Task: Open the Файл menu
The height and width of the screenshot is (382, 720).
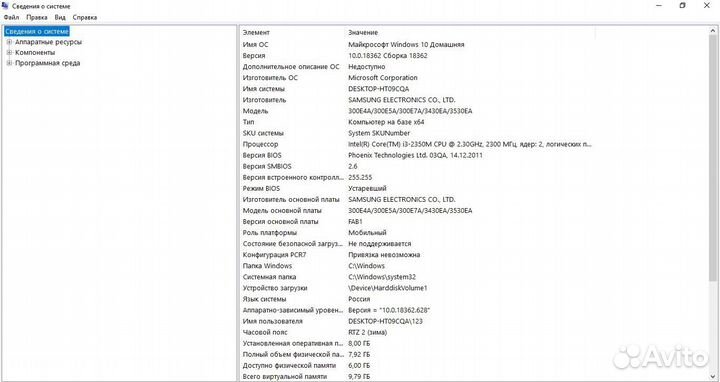Action: 11,17
